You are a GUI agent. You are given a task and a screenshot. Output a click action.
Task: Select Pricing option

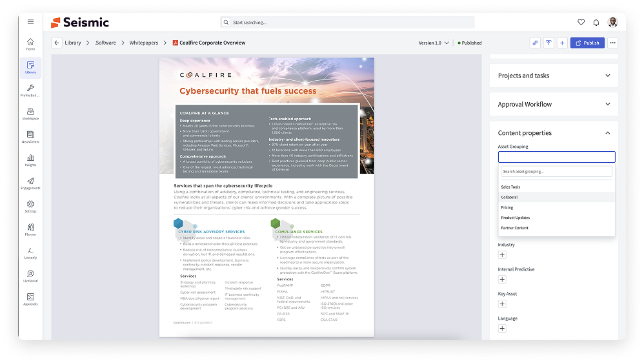pos(556,207)
